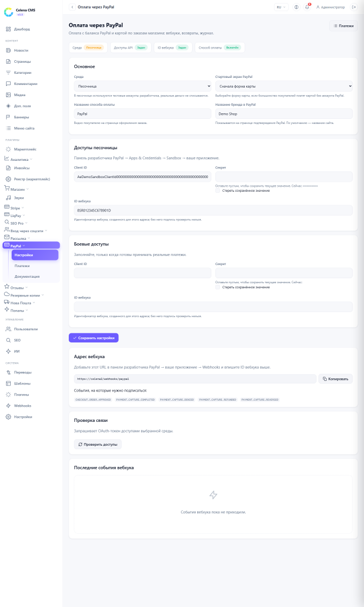
Task: Open Пользователи people icon
Action: click(8, 329)
